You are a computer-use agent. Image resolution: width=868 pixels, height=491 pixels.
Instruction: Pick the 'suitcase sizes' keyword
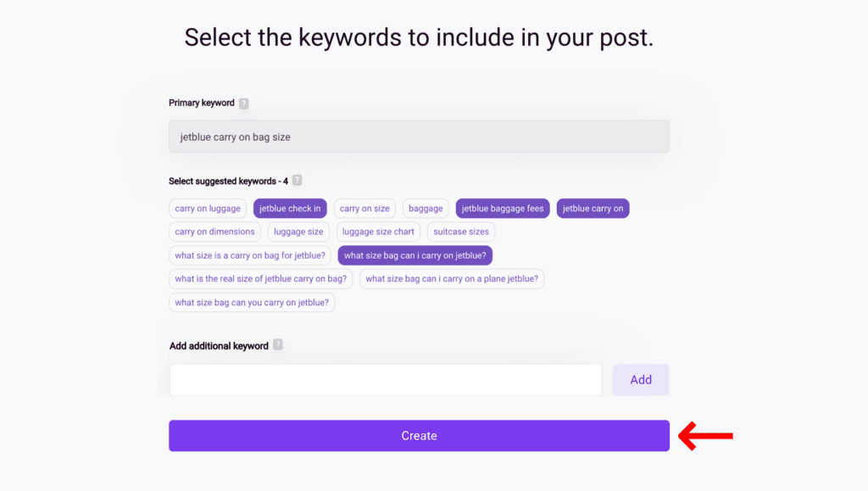tap(461, 232)
